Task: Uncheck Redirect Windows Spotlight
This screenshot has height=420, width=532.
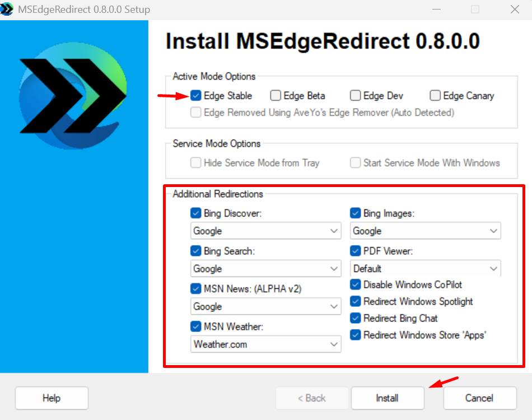Action: [355, 301]
